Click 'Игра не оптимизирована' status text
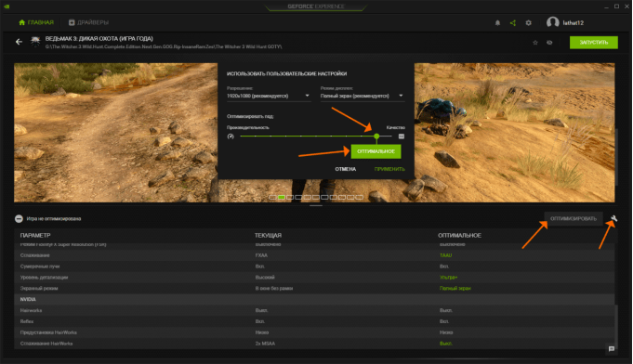 [54, 219]
